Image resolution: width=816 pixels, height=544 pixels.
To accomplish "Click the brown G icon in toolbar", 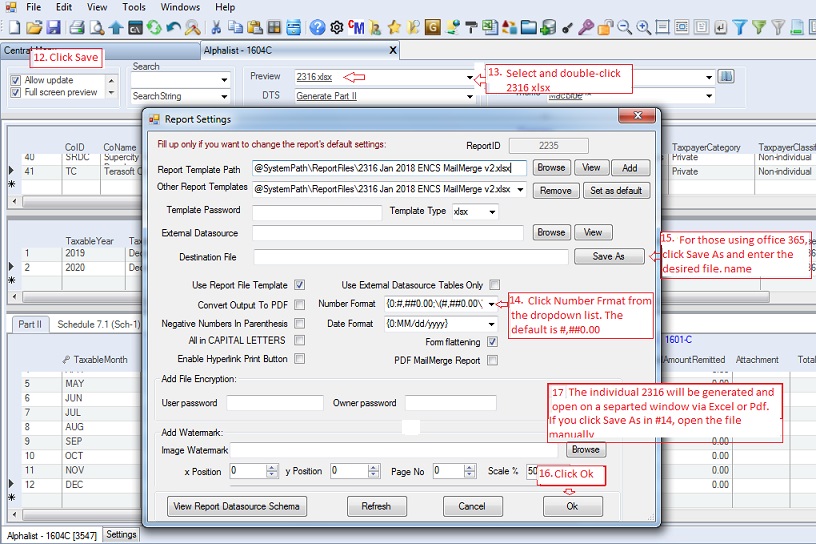I will [x=432, y=27].
